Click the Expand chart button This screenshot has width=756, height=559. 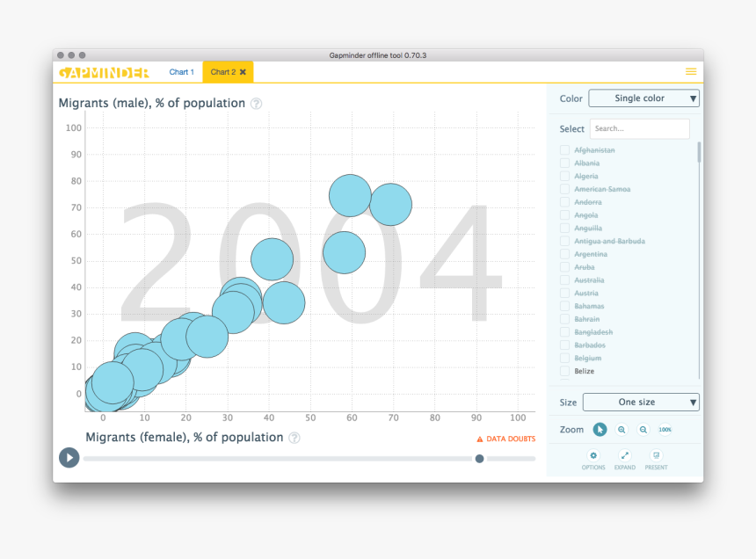[624, 460]
